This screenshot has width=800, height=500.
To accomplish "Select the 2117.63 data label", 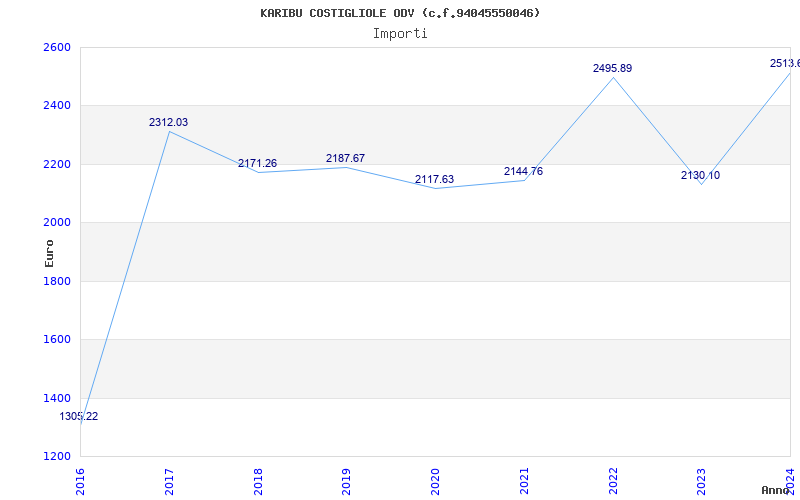I will [434, 180].
